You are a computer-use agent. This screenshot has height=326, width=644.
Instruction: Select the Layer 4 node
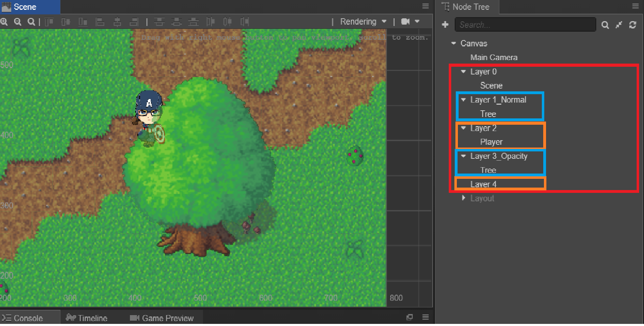pyautogui.click(x=484, y=184)
